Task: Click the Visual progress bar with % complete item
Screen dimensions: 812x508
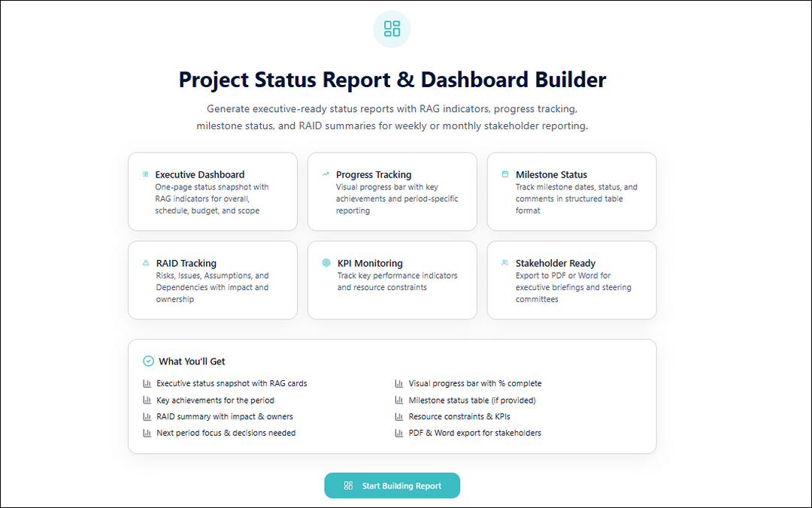Action: pos(474,383)
